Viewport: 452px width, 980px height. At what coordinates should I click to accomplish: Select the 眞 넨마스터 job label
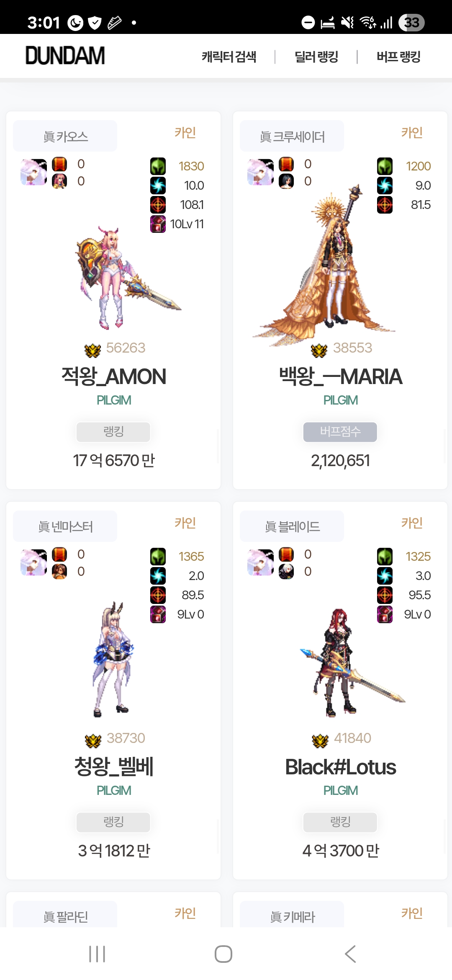click(65, 526)
